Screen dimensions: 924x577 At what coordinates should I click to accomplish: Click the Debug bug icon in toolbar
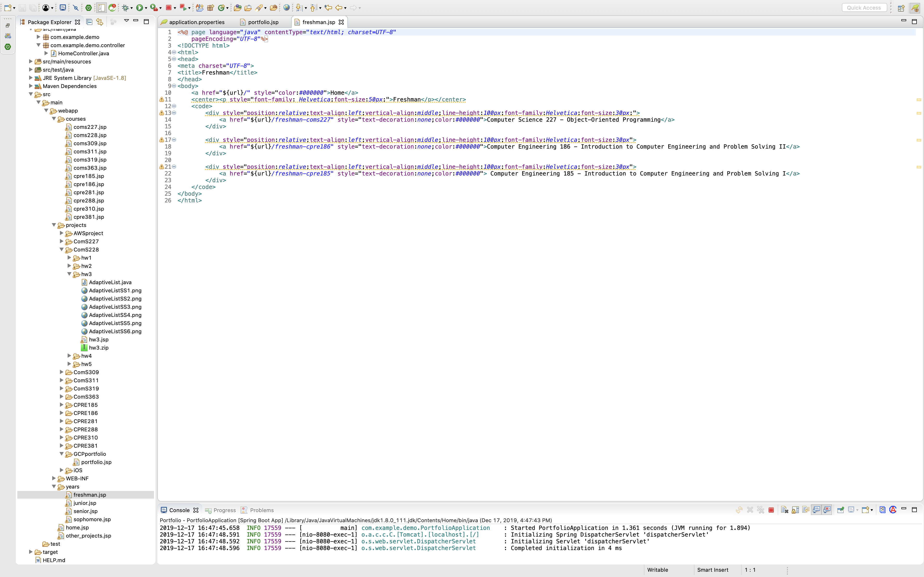click(x=125, y=8)
